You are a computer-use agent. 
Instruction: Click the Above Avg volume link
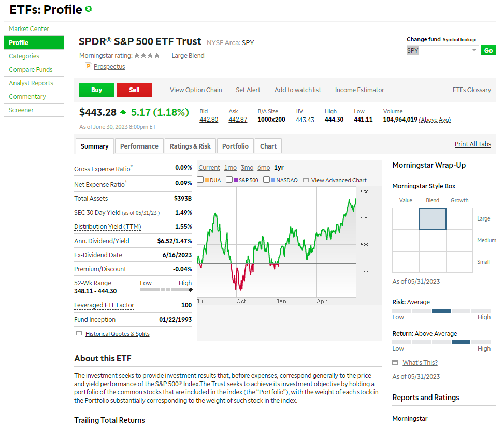(x=435, y=120)
